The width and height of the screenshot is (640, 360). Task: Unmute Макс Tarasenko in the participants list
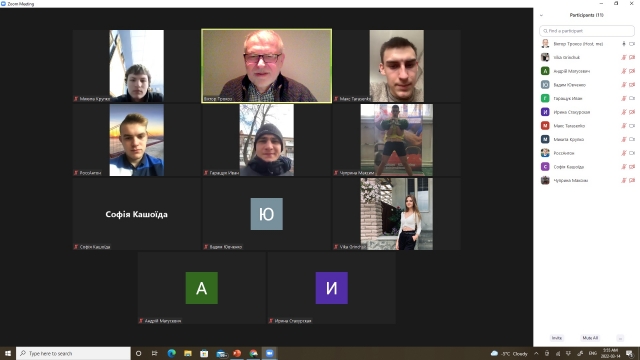624,126
